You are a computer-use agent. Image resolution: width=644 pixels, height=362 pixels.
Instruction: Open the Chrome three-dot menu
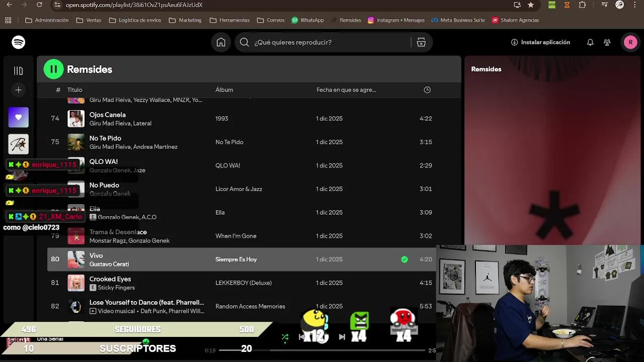coord(634,5)
